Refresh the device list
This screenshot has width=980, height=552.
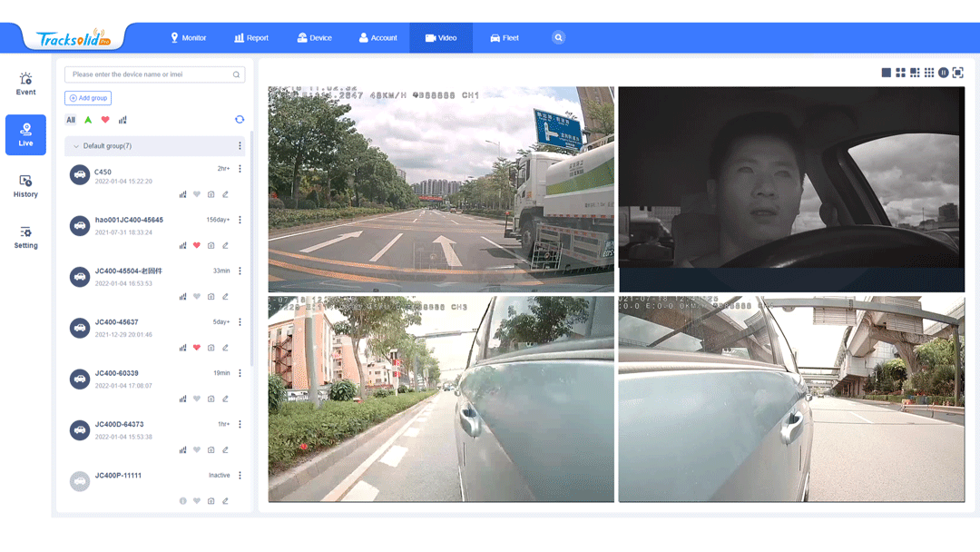[240, 120]
